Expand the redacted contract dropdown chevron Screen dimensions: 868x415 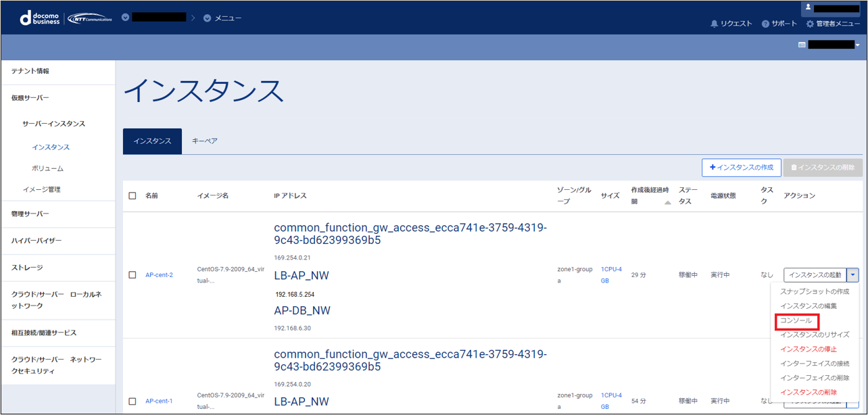tap(125, 18)
